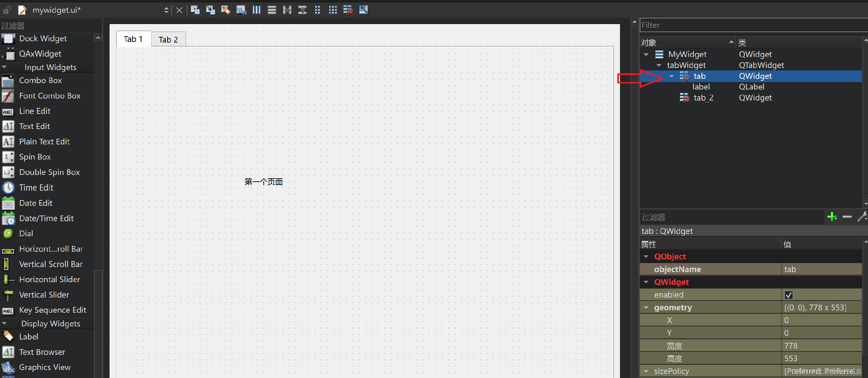Viewport: 868px width, 378px height.
Task: Switch to the Tab 2 page
Action: click(168, 39)
